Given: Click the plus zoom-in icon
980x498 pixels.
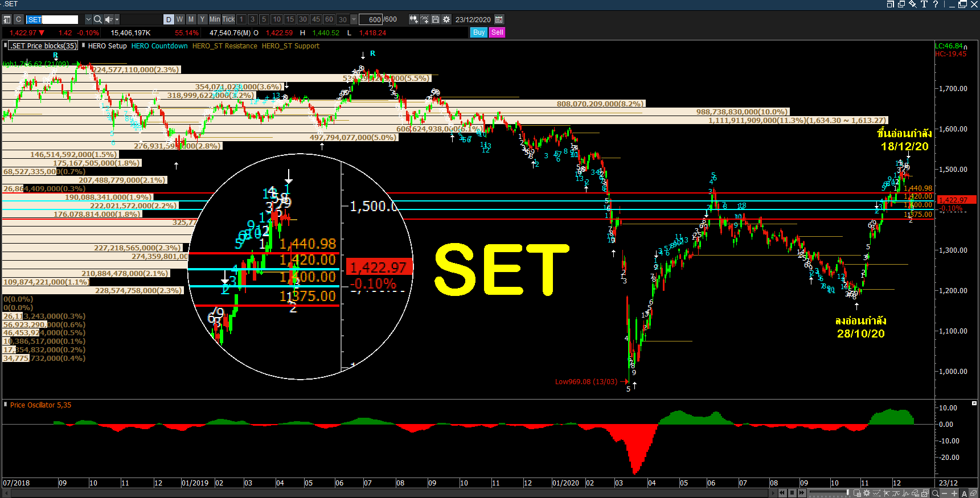Looking at the screenshot, I should (954, 493).
